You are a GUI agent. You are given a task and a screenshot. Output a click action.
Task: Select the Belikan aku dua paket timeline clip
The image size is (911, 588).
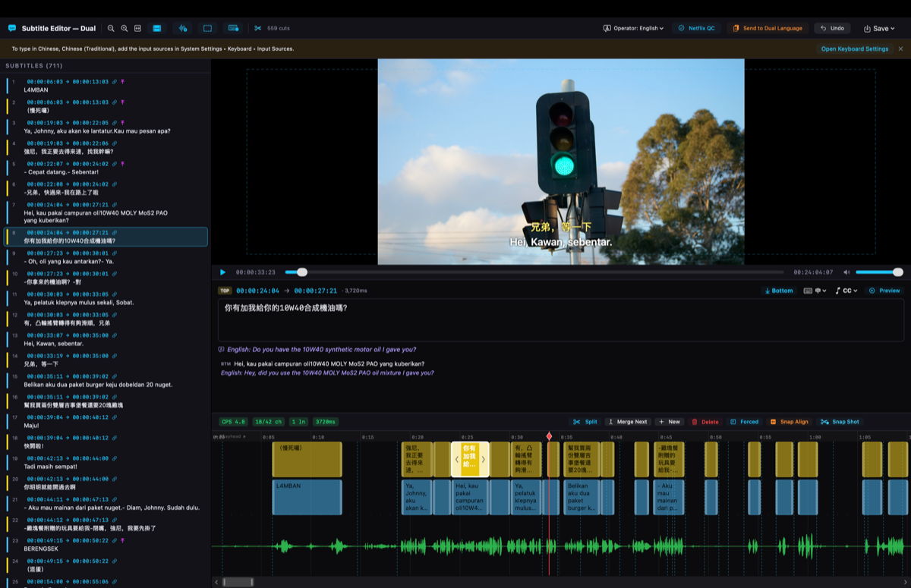(x=582, y=497)
